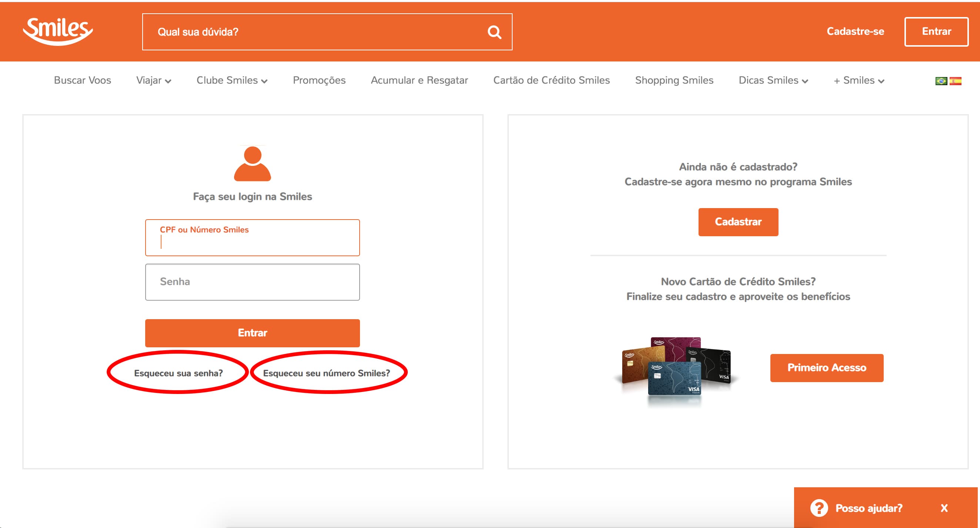Click the Cadastrar button
Screen dimensions: 980x528
pyautogui.click(x=738, y=222)
